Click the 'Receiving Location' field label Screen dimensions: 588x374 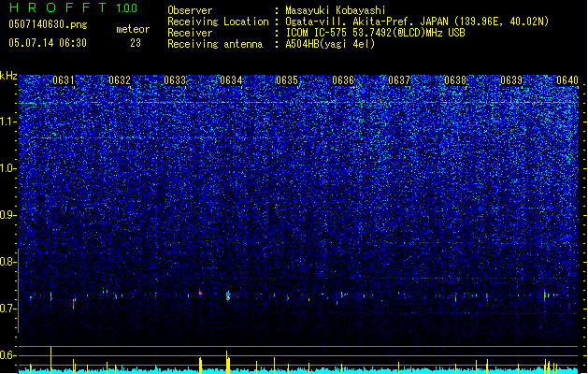pos(218,22)
